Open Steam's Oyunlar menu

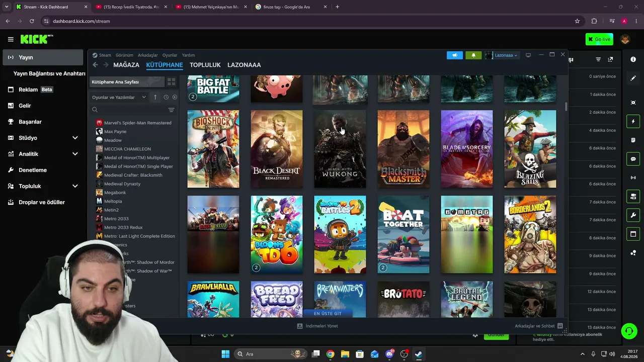(x=170, y=55)
